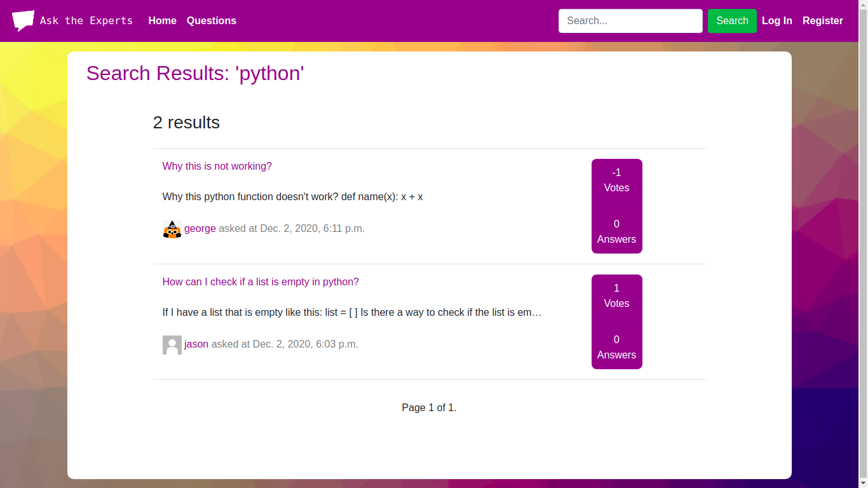Click 0 Answers under jason's question
Image resolution: width=868 pixels, height=488 pixels.
[616, 347]
